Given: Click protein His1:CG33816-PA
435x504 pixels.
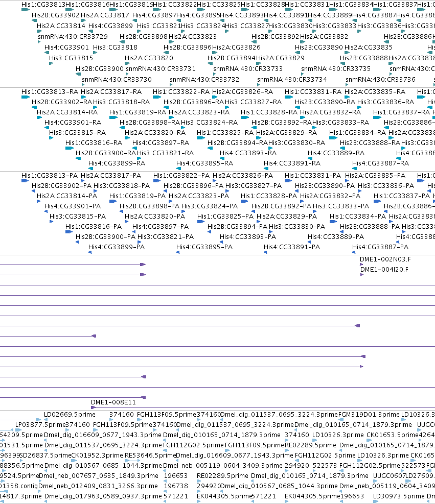Looking at the screenshot, I should point(94,226).
